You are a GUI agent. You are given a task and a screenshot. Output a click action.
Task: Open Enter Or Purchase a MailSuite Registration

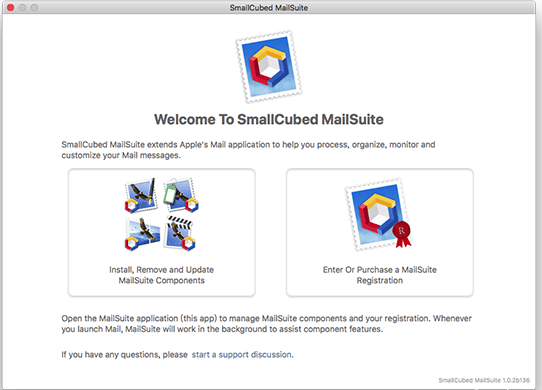(x=380, y=232)
